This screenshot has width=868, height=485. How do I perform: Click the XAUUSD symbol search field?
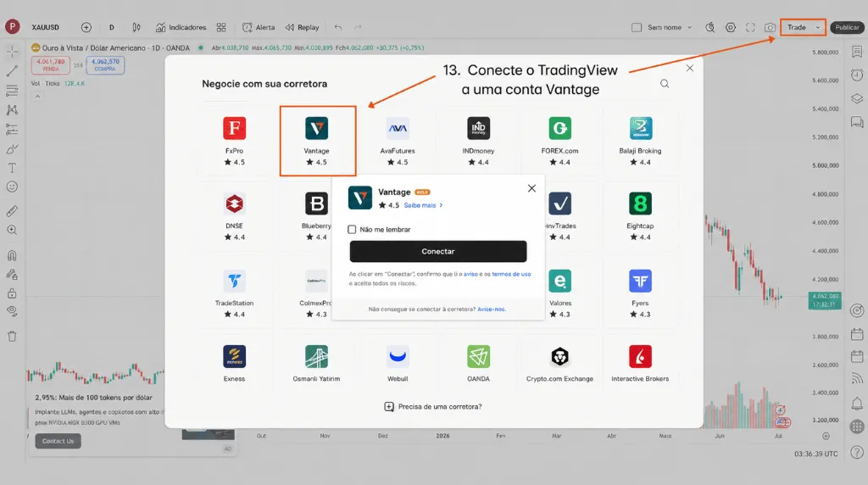click(46, 27)
